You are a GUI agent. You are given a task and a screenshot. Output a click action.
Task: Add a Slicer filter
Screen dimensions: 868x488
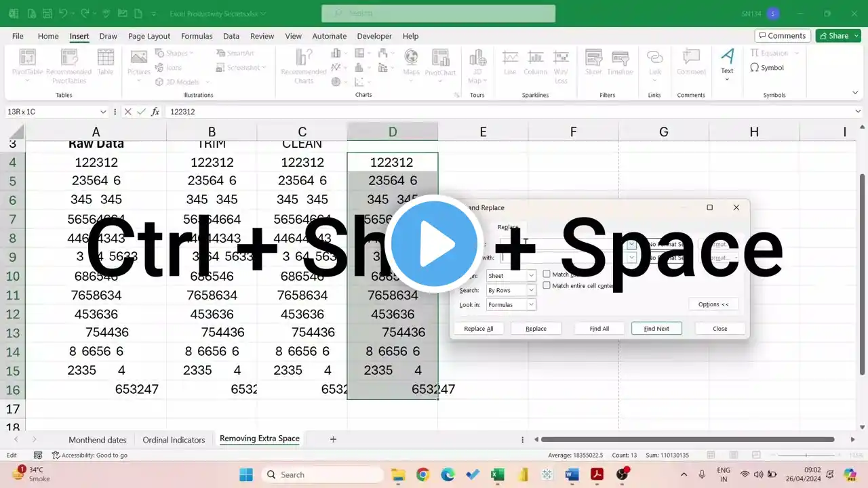593,62
